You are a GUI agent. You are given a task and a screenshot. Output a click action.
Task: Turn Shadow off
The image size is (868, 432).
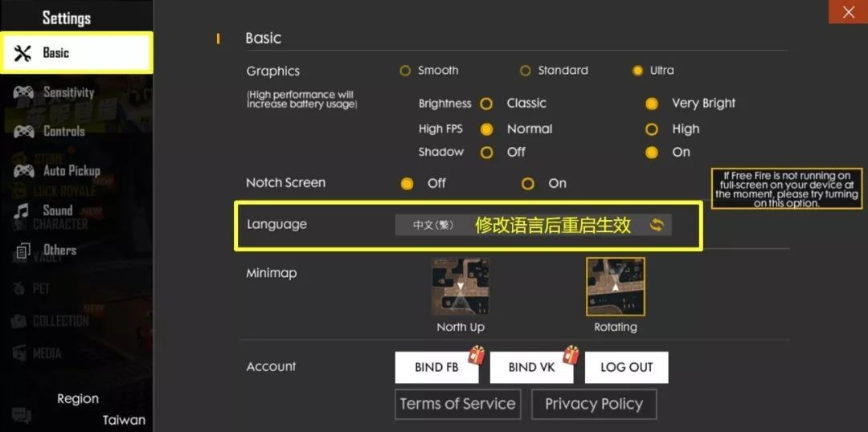[486, 153]
